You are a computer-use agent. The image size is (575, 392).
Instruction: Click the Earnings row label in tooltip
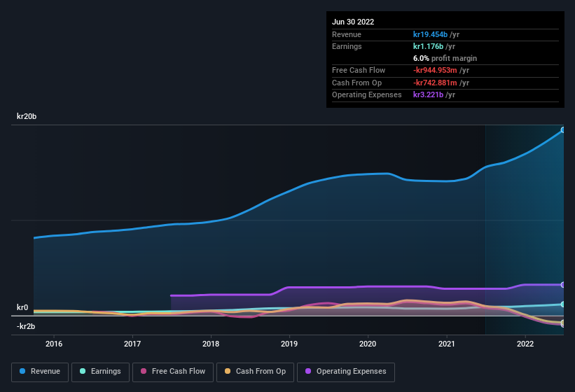[347, 46]
